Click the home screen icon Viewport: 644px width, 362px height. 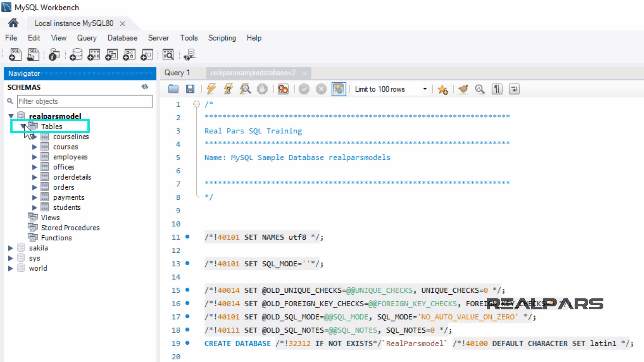(13, 23)
